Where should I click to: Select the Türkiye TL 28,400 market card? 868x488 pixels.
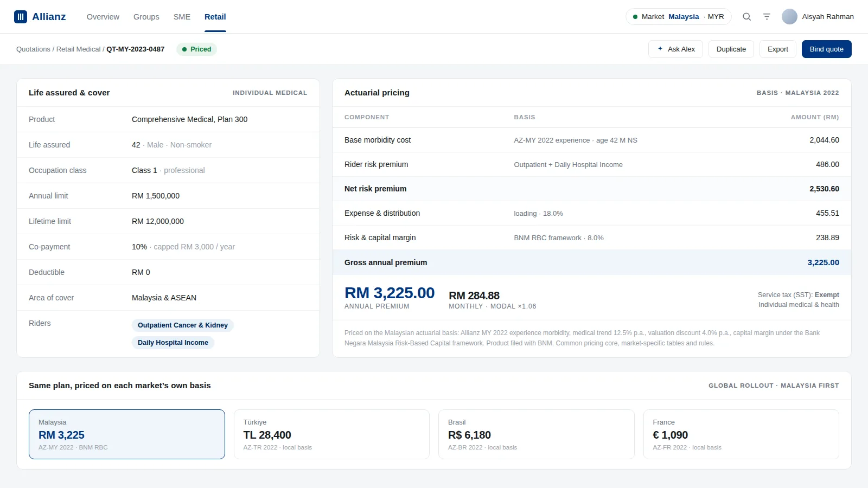pos(331,434)
